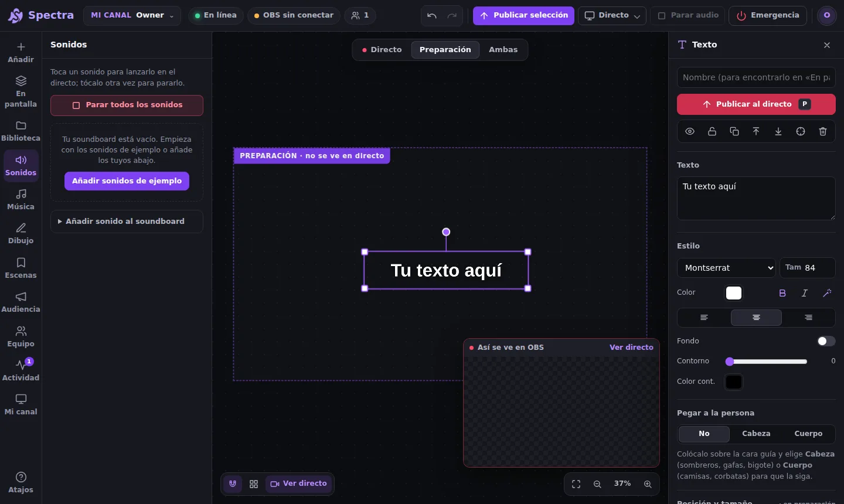Toggle bold text formatting
The width and height of the screenshot is (844, 504).
tap(782, 293)
